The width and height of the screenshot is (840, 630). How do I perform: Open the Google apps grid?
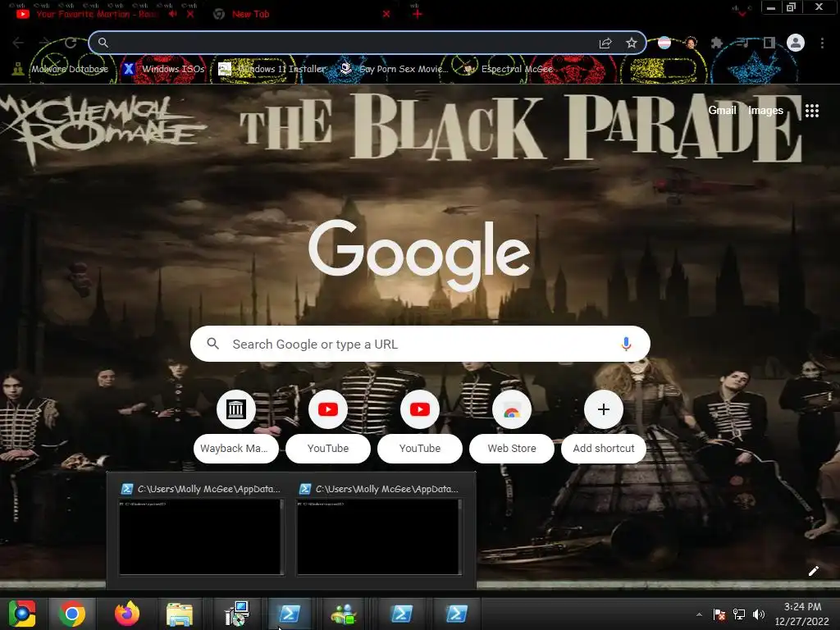[x=812, y=111]
